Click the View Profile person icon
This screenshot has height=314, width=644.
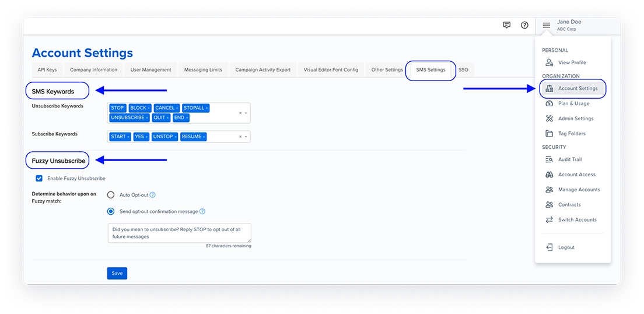pyautogui.click(x=549, y=62)
